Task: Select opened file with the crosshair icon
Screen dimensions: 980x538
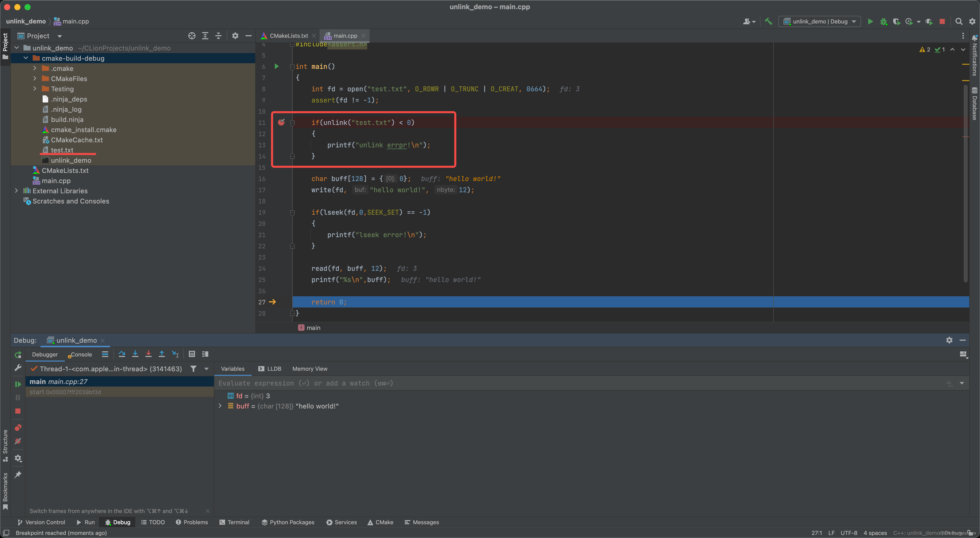Action: (192, 36)
